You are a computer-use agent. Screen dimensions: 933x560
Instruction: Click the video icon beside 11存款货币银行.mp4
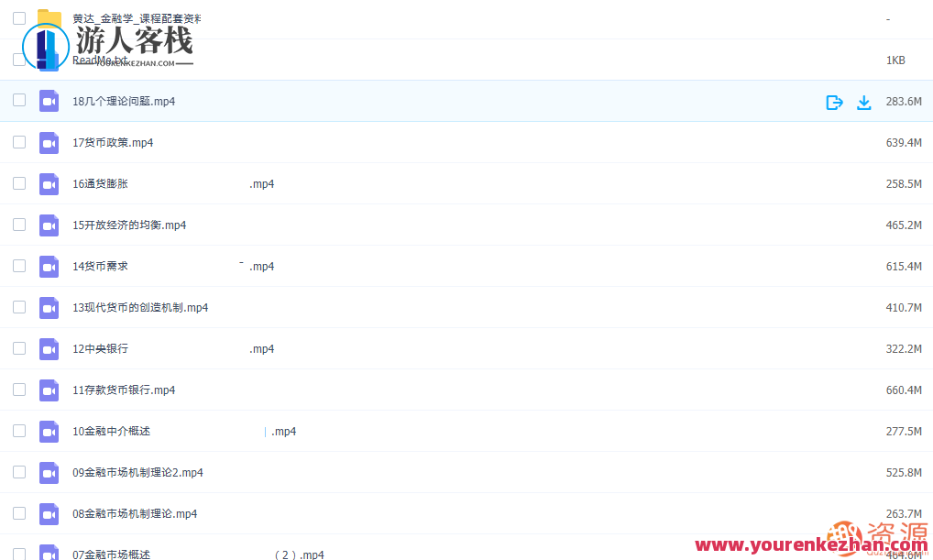point(49,390)
